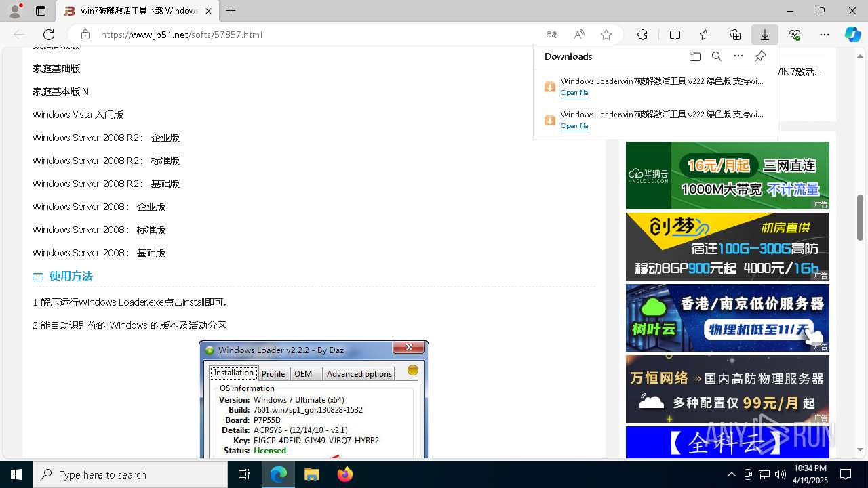Launch Firefox from taskbar
This screenshot has width=868, height=488.
click(x=344, y=474)
